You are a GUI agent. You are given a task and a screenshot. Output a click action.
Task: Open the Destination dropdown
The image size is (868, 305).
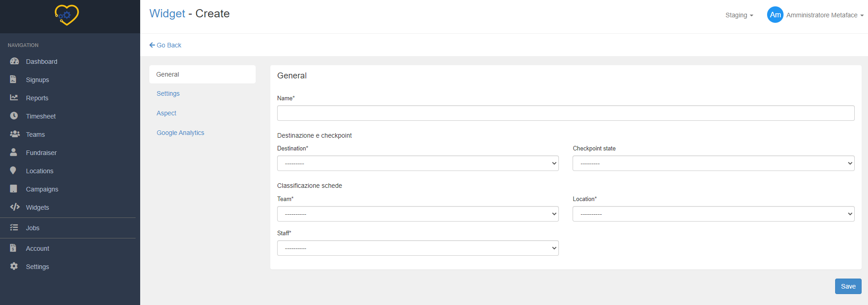pyautogui.click(x=417, y=163)
